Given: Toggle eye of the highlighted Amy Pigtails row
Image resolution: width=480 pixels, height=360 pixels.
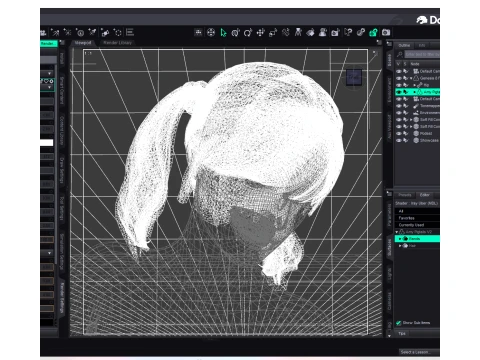Looking at the screenshot, I should [x=399, y=92].
